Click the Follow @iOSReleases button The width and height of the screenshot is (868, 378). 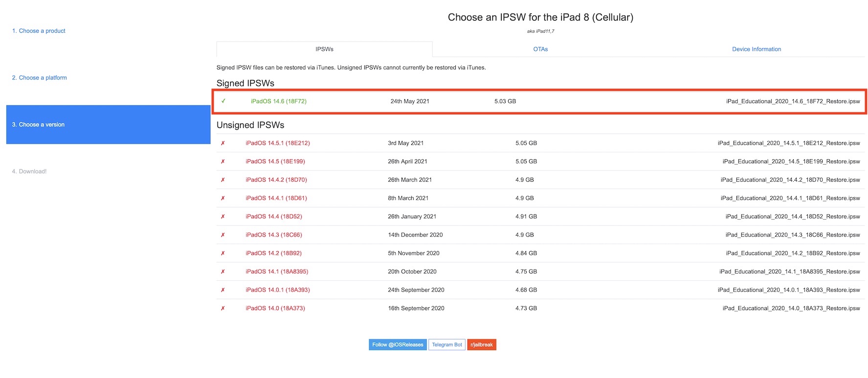tap(398, 345)
